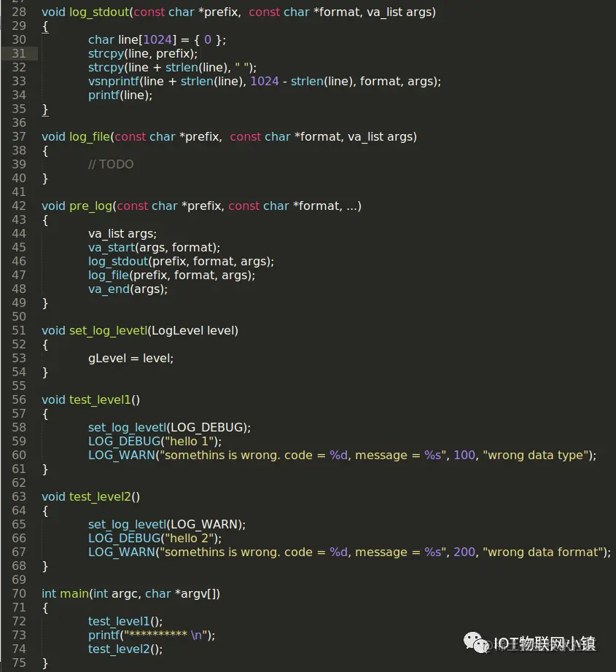Click 'log_file(prefix, format, args);' call on line 47
The image size is (616, 672).
pos(171,276)
